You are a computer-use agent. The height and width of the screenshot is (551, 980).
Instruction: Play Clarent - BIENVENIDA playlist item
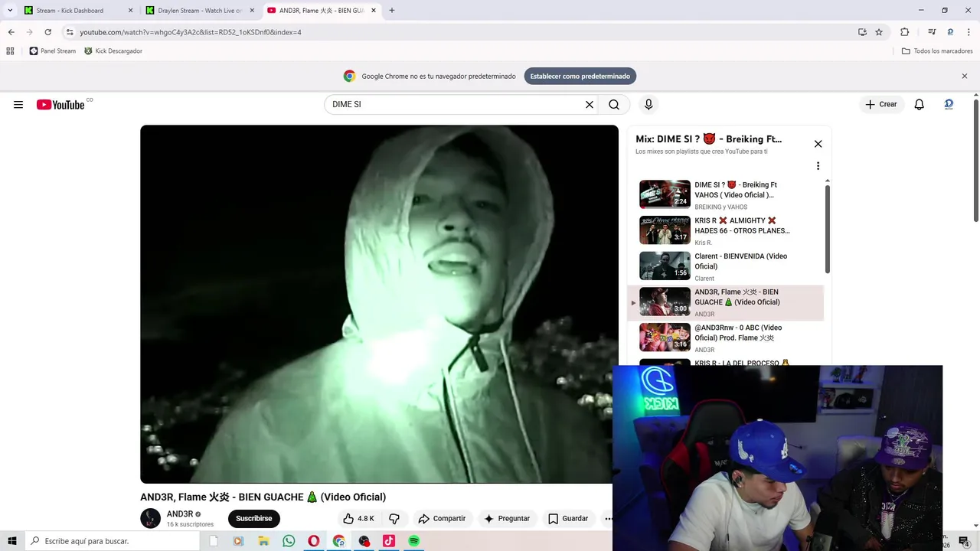[726, 266]
